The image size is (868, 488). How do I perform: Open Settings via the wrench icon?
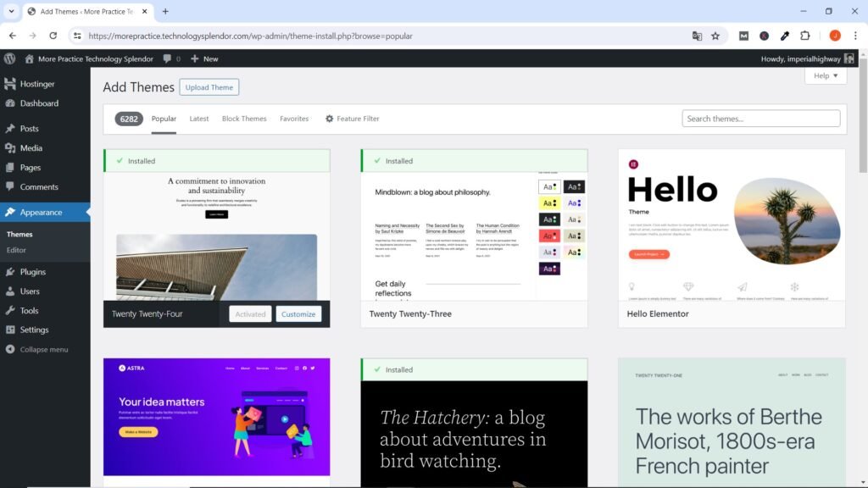[x=9, y=330]
